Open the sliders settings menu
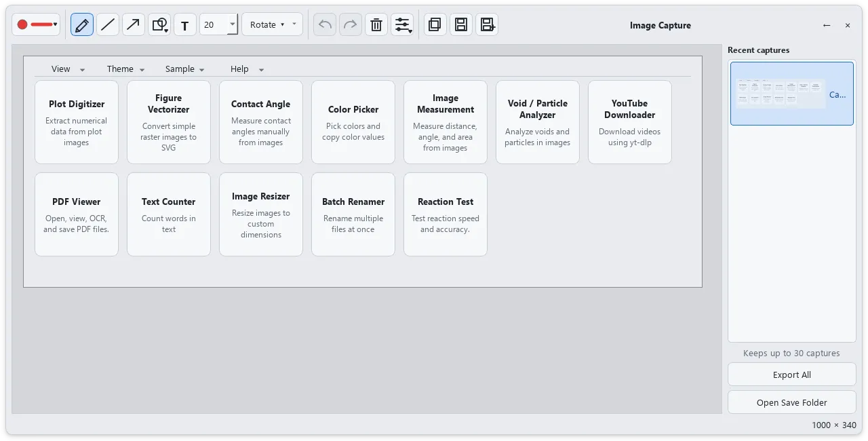Viewport: 868px width, 441px height. coord(402,25)
